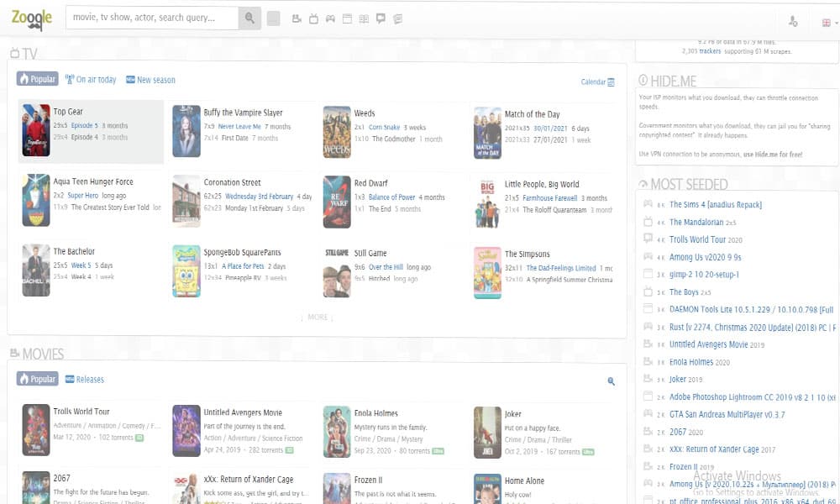Viewport: 840px width, 504px height.
Task: Open Buffy episode Never Leave Me
Action: coord(239,126)
